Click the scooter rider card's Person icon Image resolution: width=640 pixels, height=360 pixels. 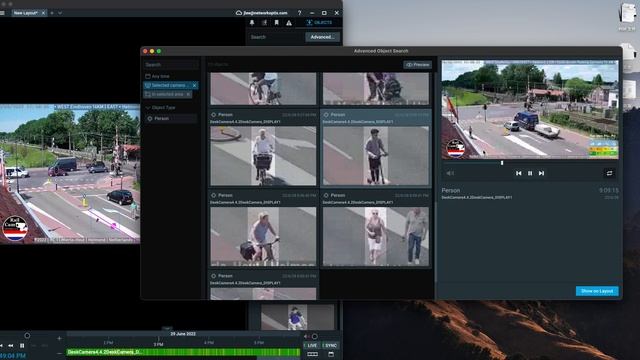[326, 115]
